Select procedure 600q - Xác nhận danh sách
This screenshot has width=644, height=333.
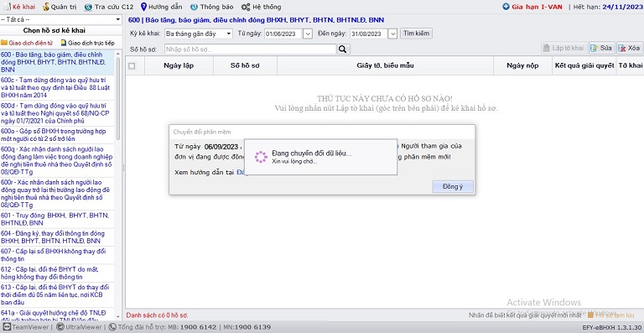click(57, 160)
